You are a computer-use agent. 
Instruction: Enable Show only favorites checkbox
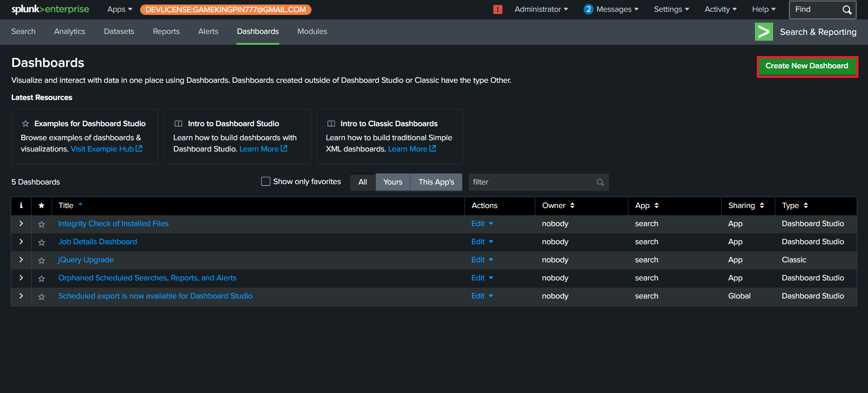pos(266,181)
